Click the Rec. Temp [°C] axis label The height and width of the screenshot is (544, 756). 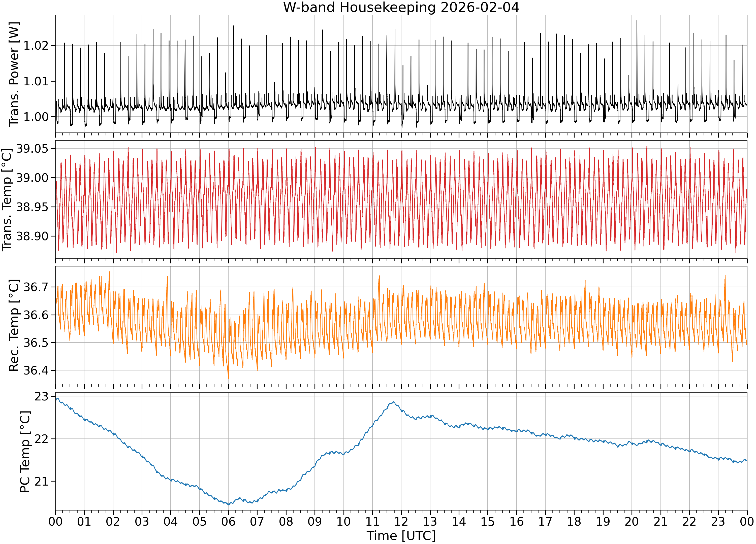tap(14, 325)
